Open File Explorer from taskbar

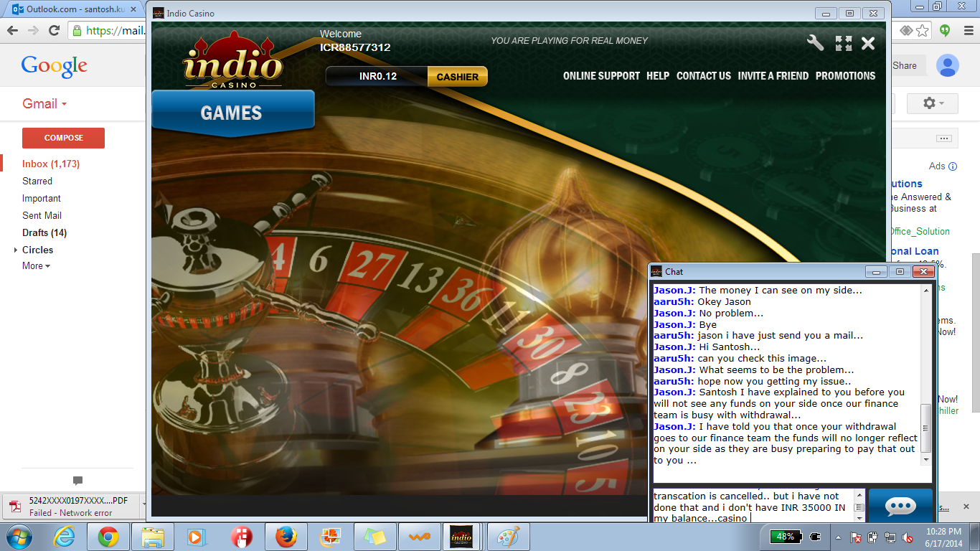tap(153, 537)
